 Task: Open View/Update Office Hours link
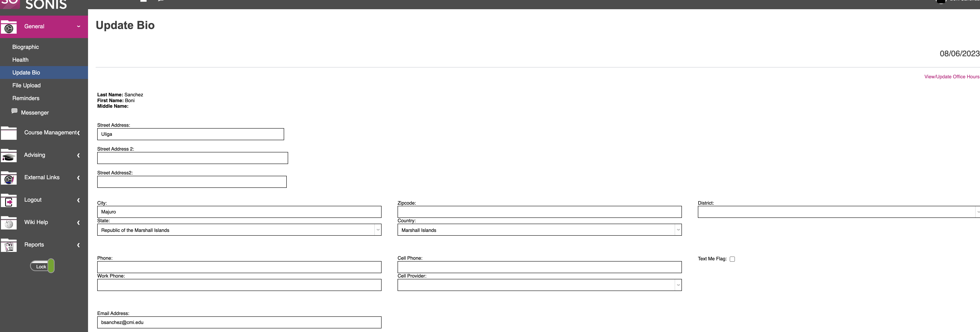point(951,76)
